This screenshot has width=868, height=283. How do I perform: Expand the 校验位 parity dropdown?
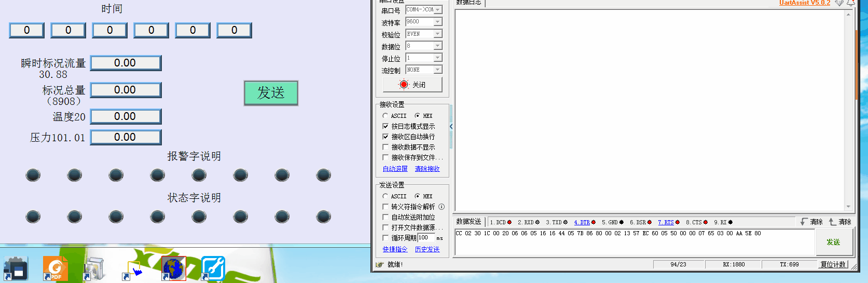coord(438,34)
